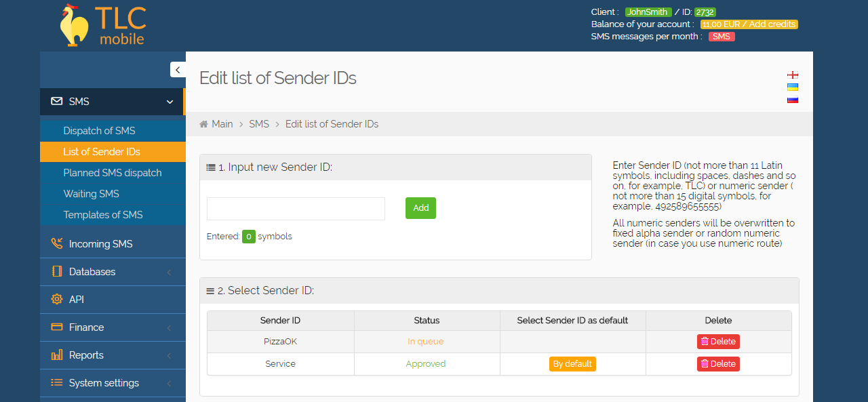This screenshot has width=868, height=402.
Task: Click the Databases notebook icon
Action: tap(57, 272)
